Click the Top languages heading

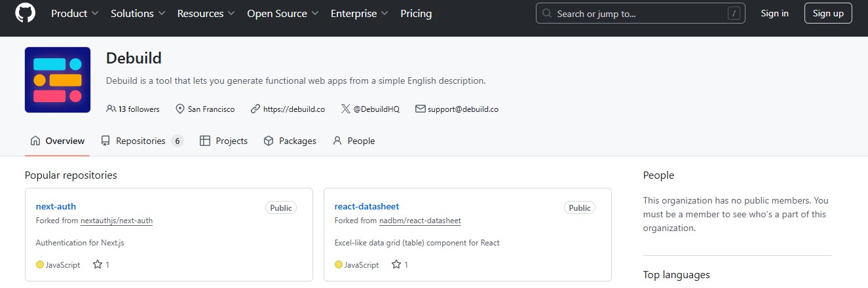(x=677, y=274)
